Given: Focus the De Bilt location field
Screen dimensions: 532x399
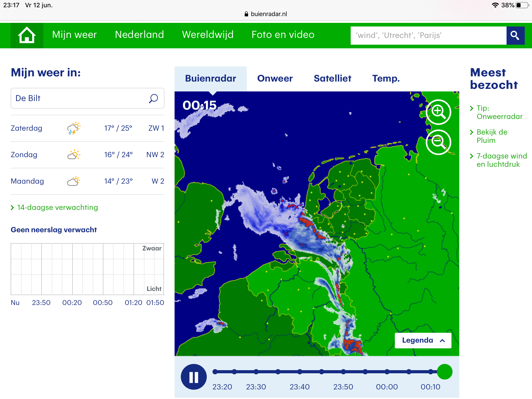Looking at the screenshot, I should pos(88,98).
